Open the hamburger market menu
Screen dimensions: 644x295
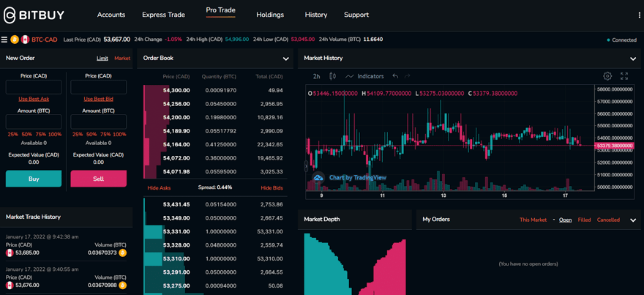(x=4, y=40)
